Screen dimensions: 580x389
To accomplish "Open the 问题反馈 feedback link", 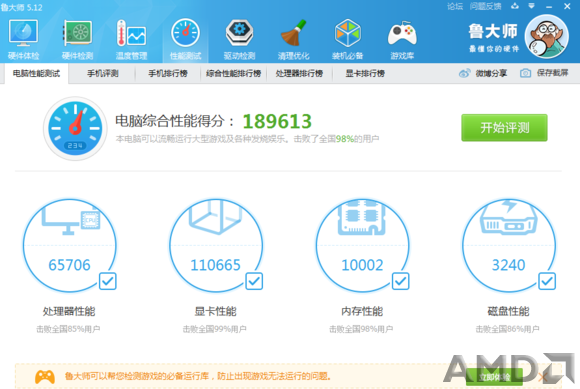I will pyautogui.click(x=485, y=6).
